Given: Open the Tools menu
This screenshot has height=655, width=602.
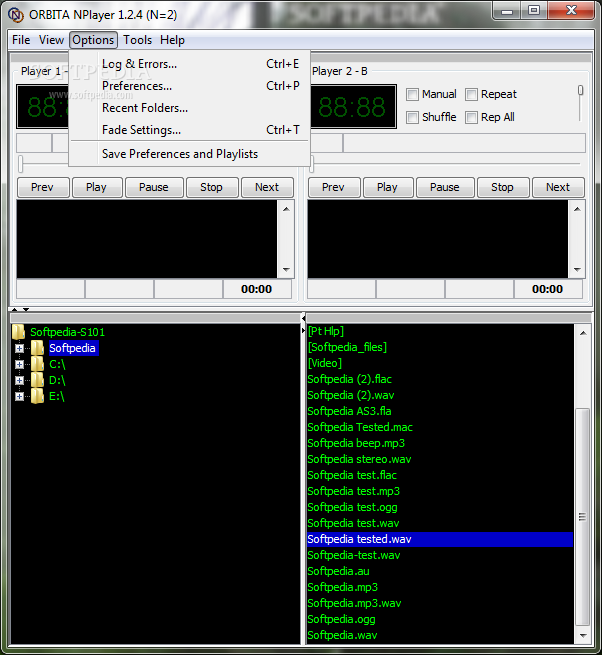Looking at the screenshot, I should click(137, 40).
